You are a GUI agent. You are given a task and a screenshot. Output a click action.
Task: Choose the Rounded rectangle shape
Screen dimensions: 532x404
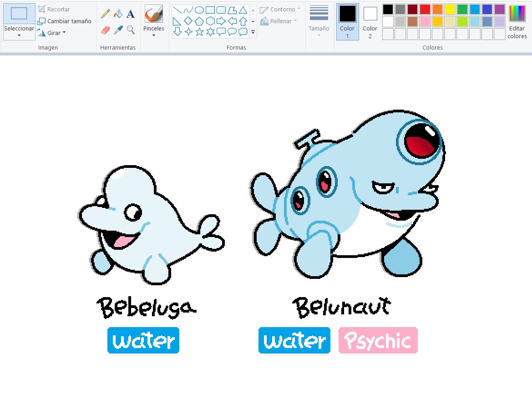tap(221, 10)
